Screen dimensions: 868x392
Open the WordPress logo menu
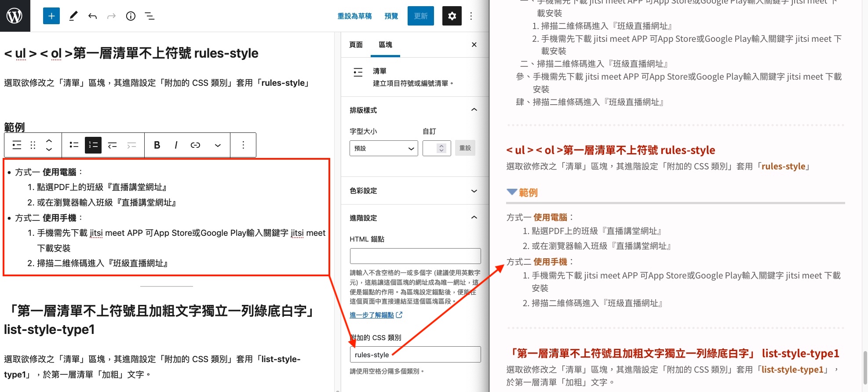(x=15, y=16)
